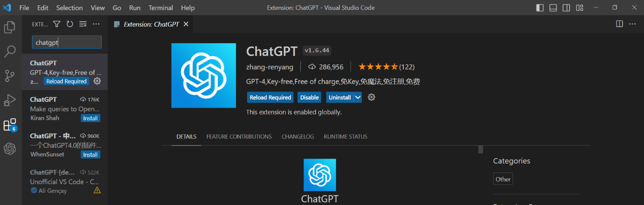This screenshot has height=205, width=644.
Task: Select the Extension: ChatGPT editor tab
Action: coord(151,24)
